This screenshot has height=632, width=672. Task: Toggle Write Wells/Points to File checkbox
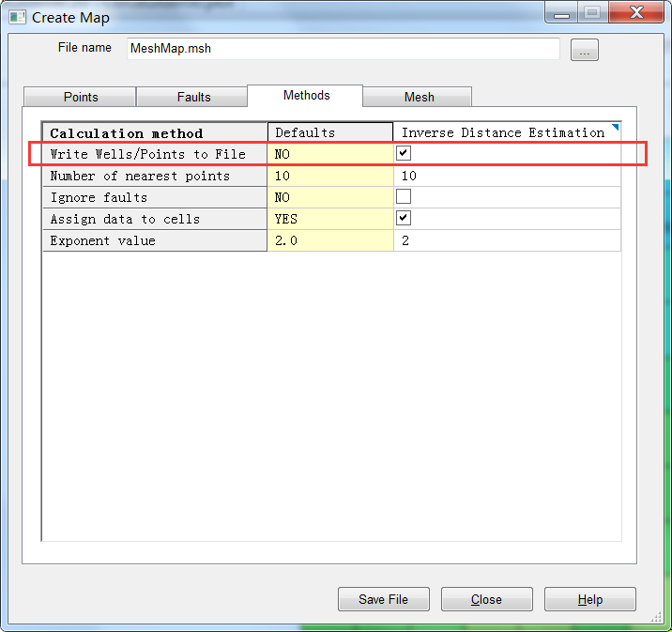(404, 153)
